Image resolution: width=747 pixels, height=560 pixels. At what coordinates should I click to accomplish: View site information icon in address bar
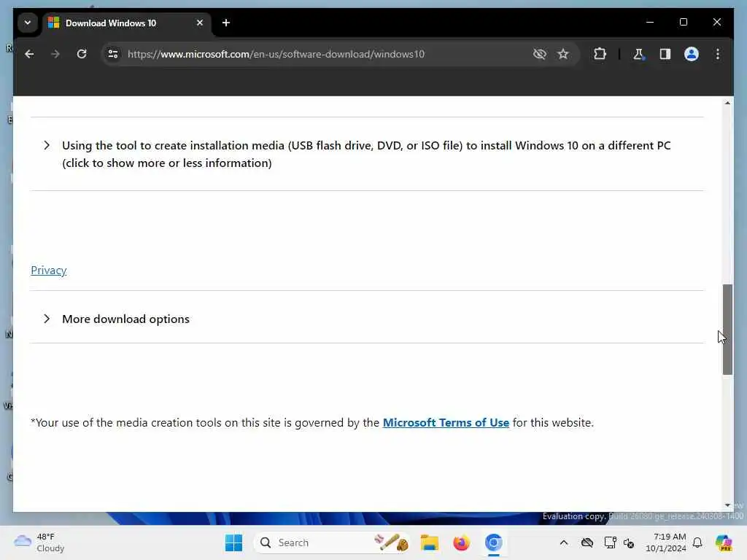113,54
